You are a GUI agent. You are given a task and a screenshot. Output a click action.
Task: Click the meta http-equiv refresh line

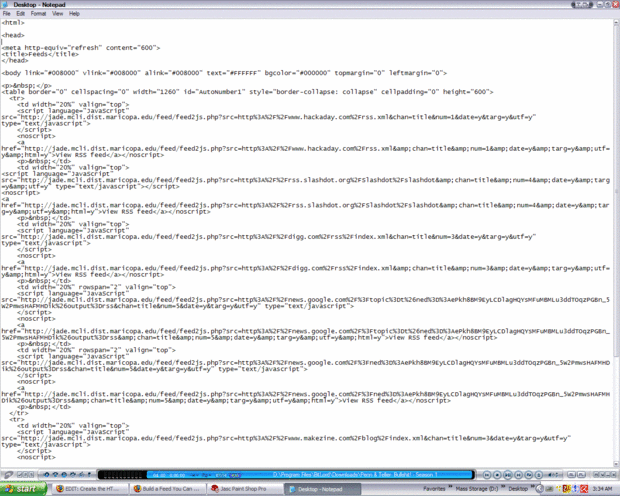(x=81, y=48)
